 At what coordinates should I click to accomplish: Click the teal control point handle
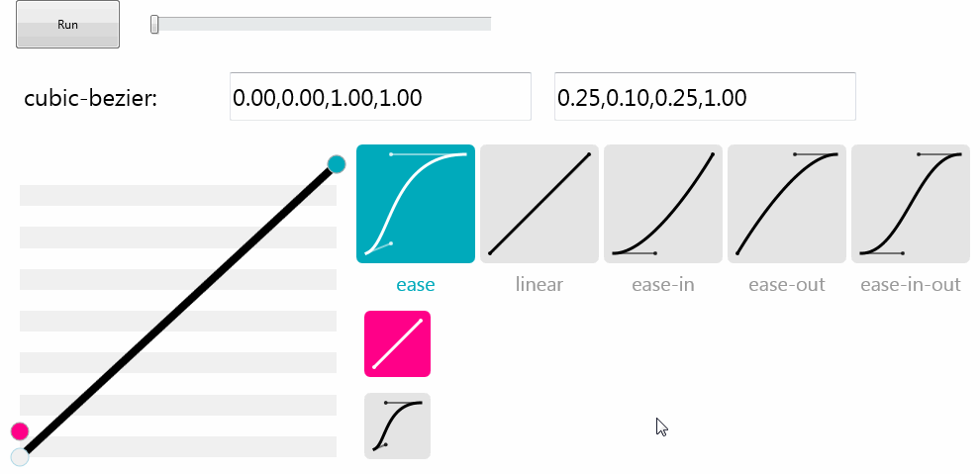click(x=336, y=164)
